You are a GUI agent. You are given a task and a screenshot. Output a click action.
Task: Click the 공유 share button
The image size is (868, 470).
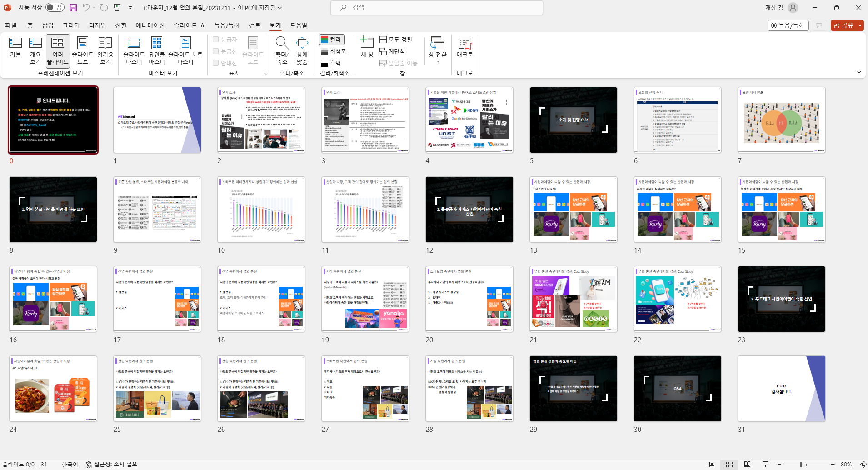point(843,25)
